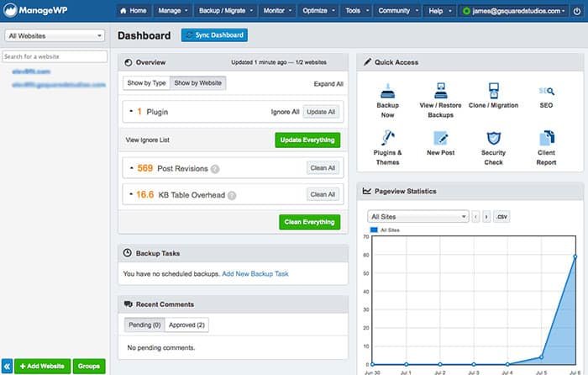Click Post Revisions help question icon

coord(215,169)
